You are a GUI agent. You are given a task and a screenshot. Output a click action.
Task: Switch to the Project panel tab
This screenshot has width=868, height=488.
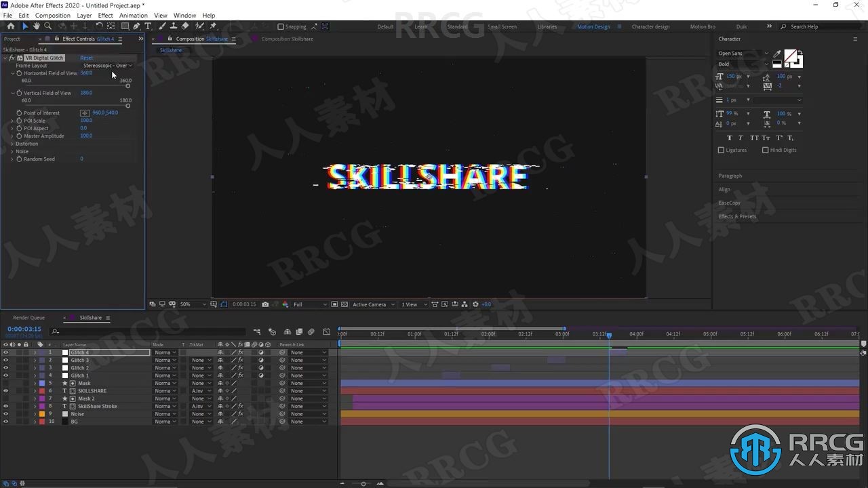coord(12,39)
